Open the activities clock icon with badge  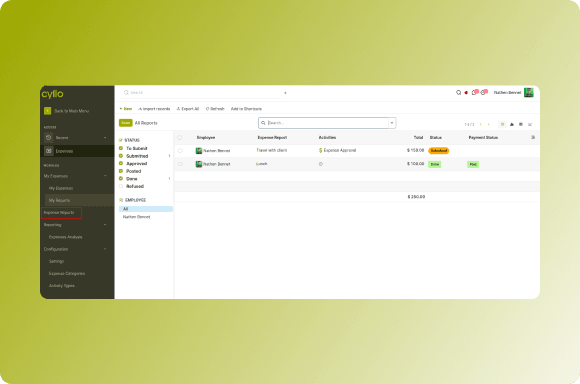[x=483, y=92]
